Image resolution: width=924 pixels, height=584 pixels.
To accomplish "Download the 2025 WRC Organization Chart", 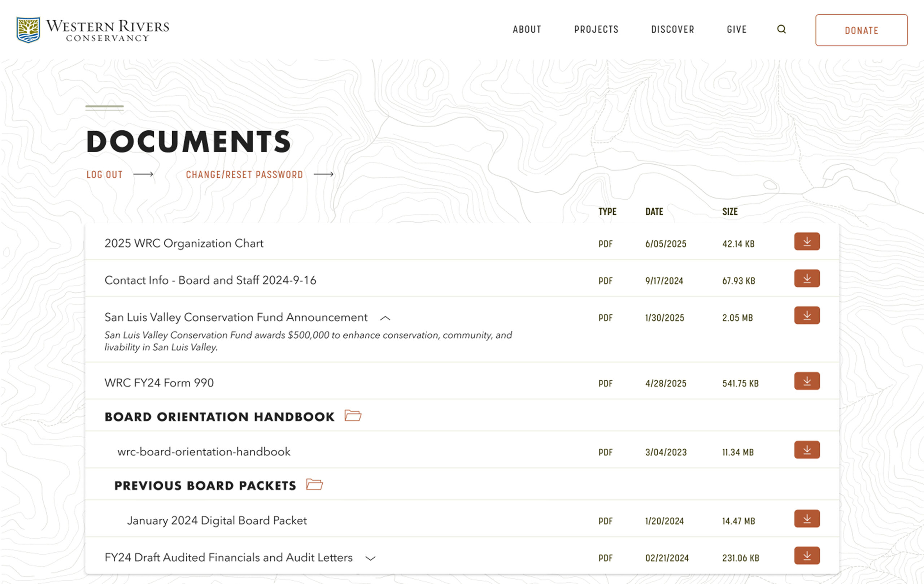I will [807, 241].
